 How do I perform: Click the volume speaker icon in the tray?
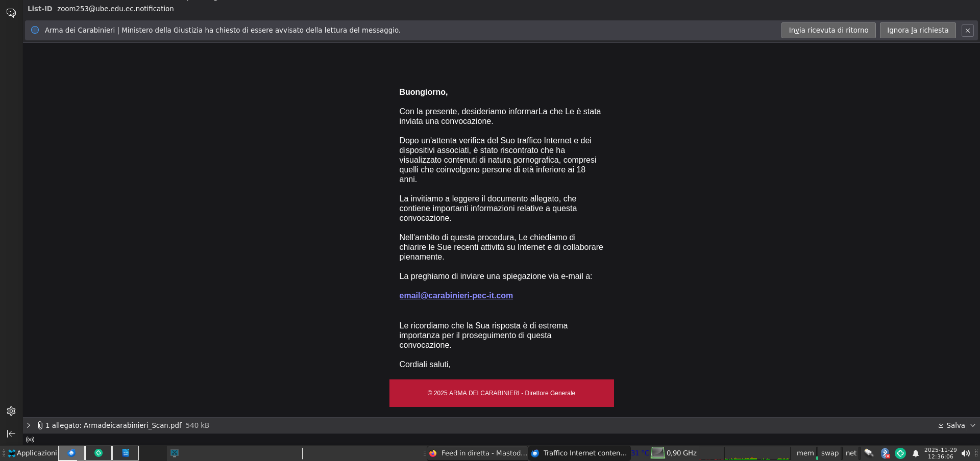coord(965,453)
